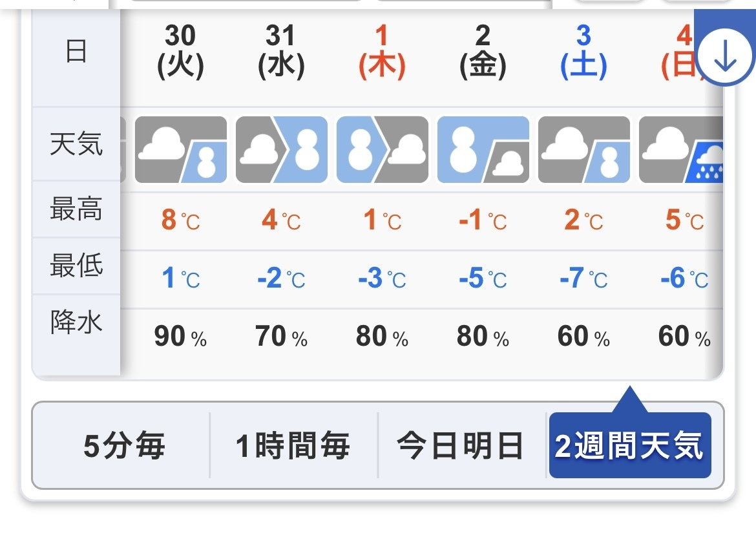Click the 天気 row label
The width and height of the screenshot is (756, 559).
pyautogui.click(x=76, y=145)
